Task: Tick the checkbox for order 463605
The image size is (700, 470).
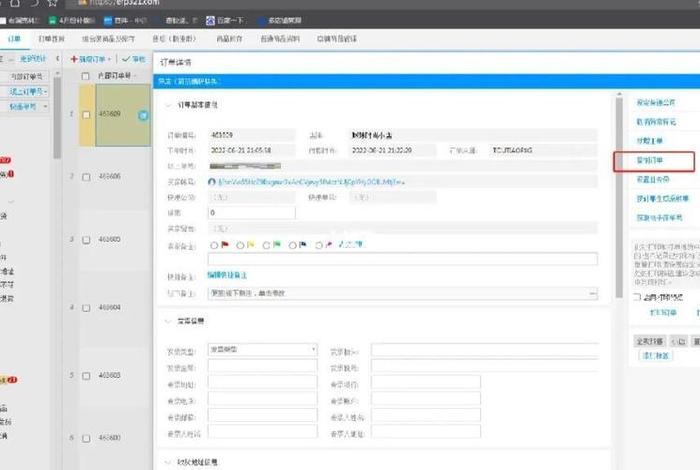Action: click(86, 240)
